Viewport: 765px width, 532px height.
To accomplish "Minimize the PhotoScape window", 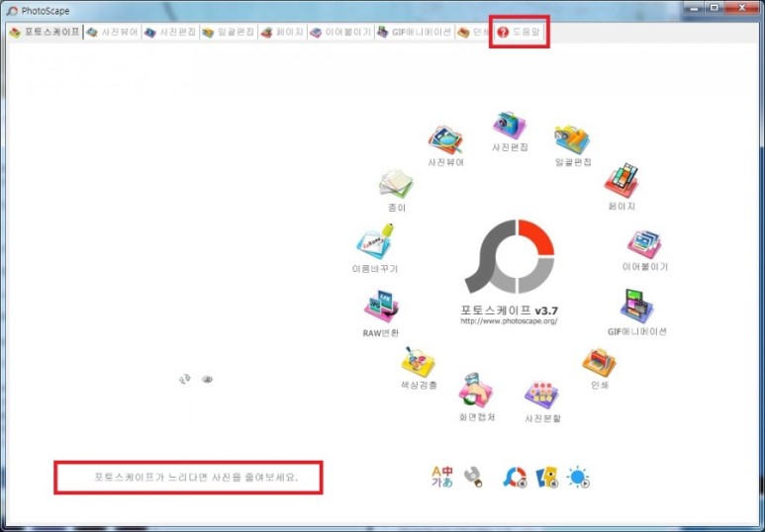I will [695, 8].
